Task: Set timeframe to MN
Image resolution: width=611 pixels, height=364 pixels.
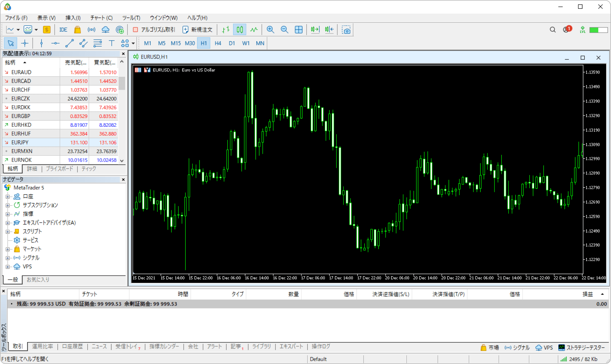Action: (260, 43)
